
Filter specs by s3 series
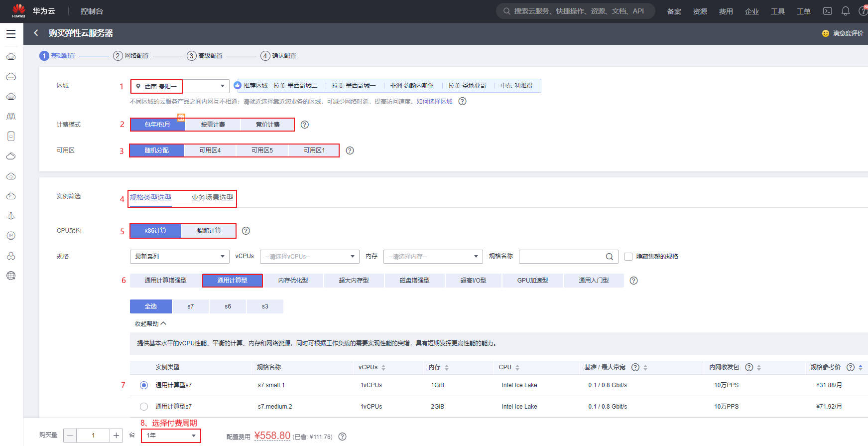tap(265, 306)
